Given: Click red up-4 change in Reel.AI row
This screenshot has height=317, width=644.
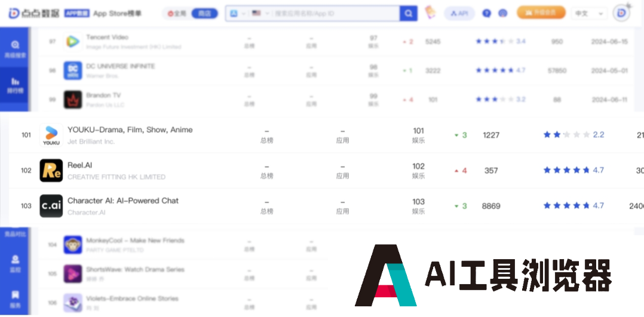Looking at the screenshot, I should 461,170.
